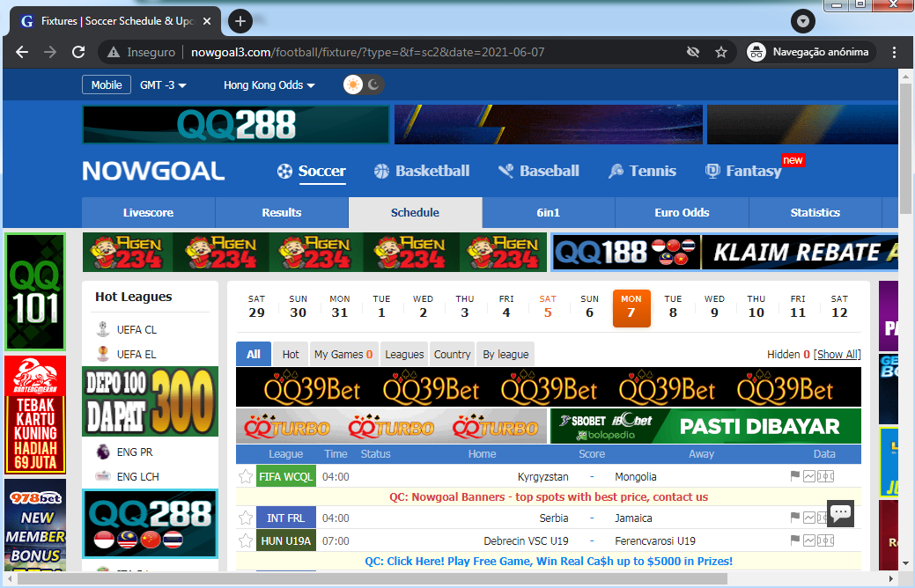The height and width of the screenshot is (588, 915).
Task: Click the incognito person icon in browser toolbar
Action: pos(756,51)
